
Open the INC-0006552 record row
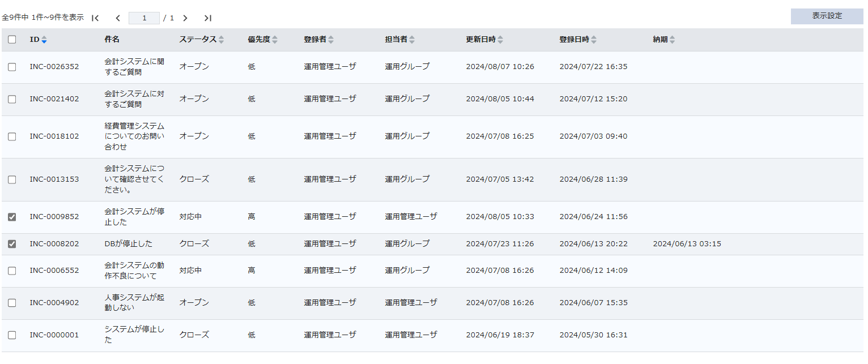point(54,271)
